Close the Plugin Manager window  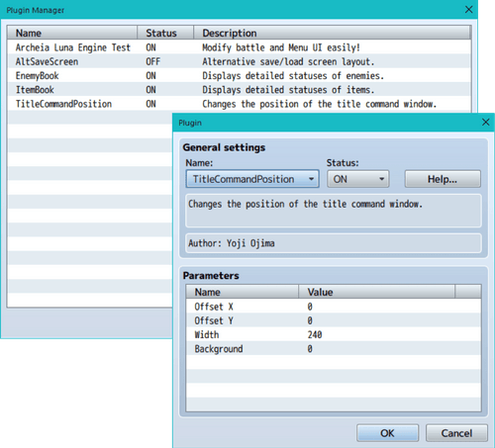[x=468, y=10]
